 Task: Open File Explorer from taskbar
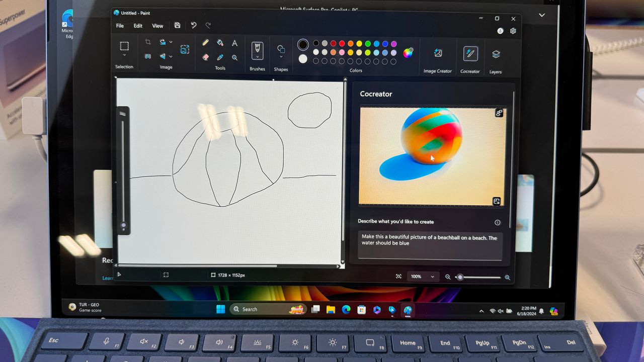pyautogui.click(x=331, y=310)
